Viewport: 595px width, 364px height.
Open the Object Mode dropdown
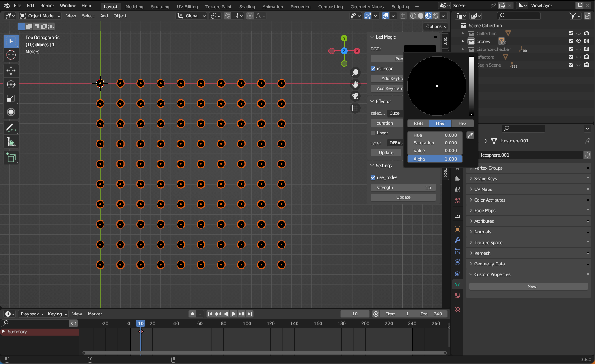(40, 16)
